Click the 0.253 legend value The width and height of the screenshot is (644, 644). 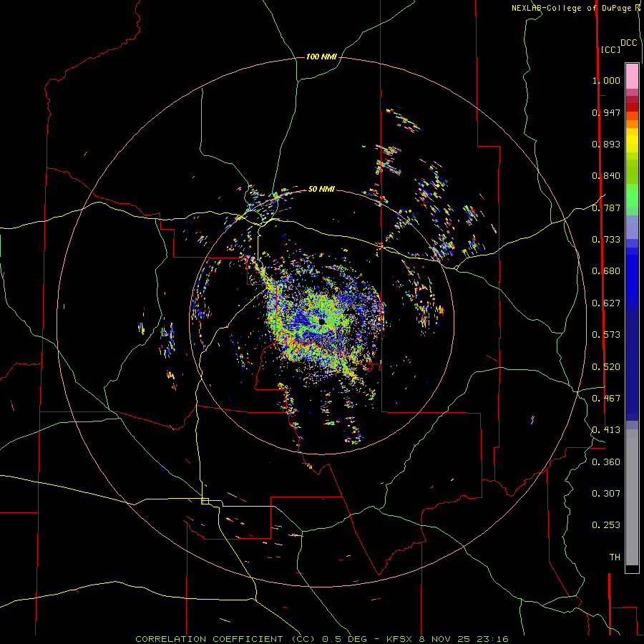pyautogui.click(x=606, y=525)
